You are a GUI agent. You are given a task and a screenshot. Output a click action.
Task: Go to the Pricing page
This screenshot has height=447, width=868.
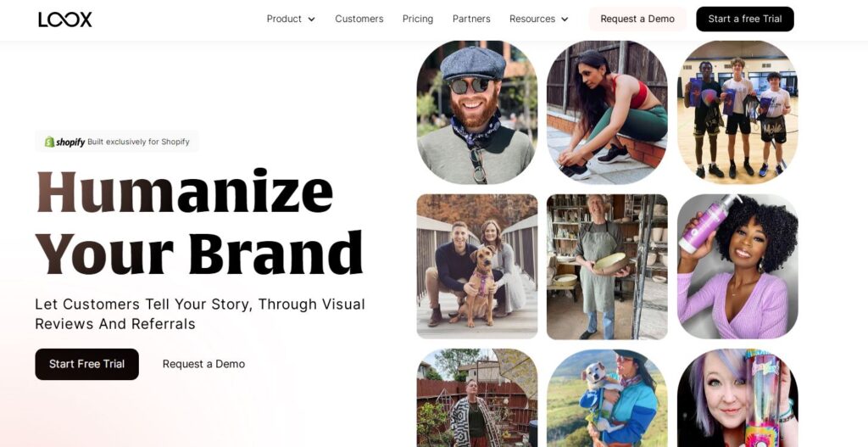418,19
